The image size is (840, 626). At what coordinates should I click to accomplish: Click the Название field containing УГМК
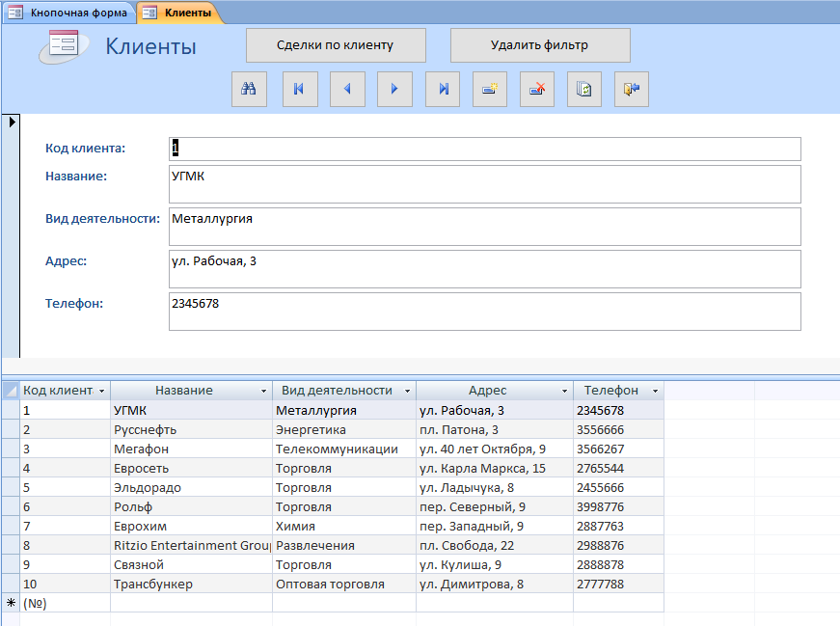(x=485, y=184)
